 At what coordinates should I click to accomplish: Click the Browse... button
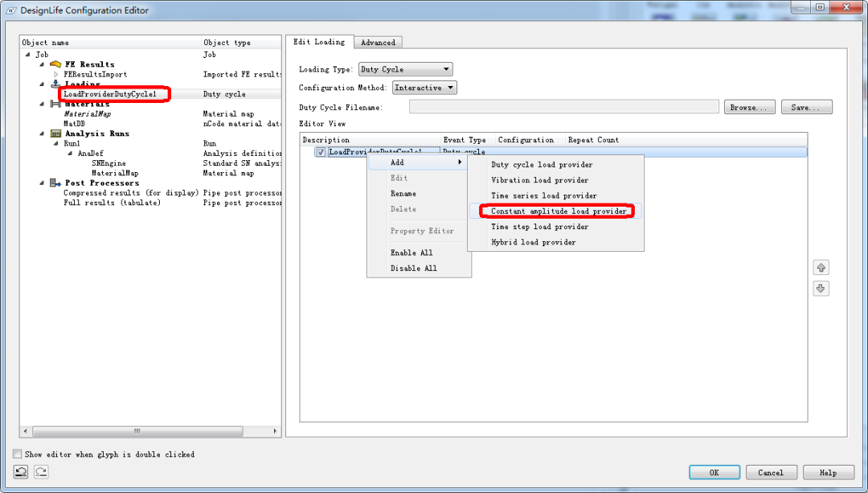tap(750, 107)
